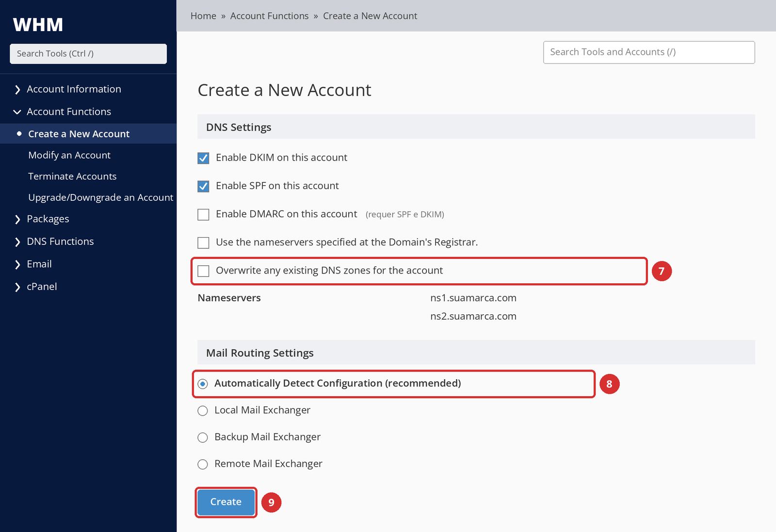Screen dimensions: 776x532
Task: Click the Create a New Account page heading
Action: pos(285,90)
